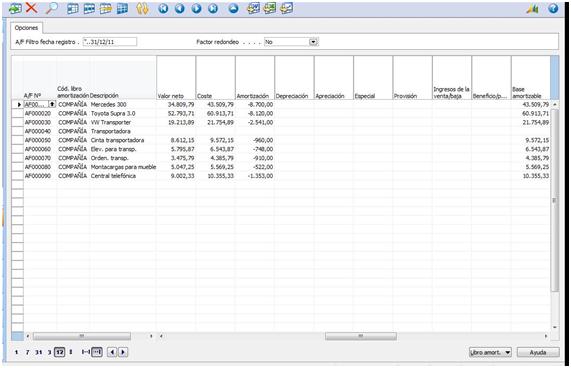This screenshot has height=368, width=571.
Task: Go to the previous record with blue arrow
Action: coord(180,8)
